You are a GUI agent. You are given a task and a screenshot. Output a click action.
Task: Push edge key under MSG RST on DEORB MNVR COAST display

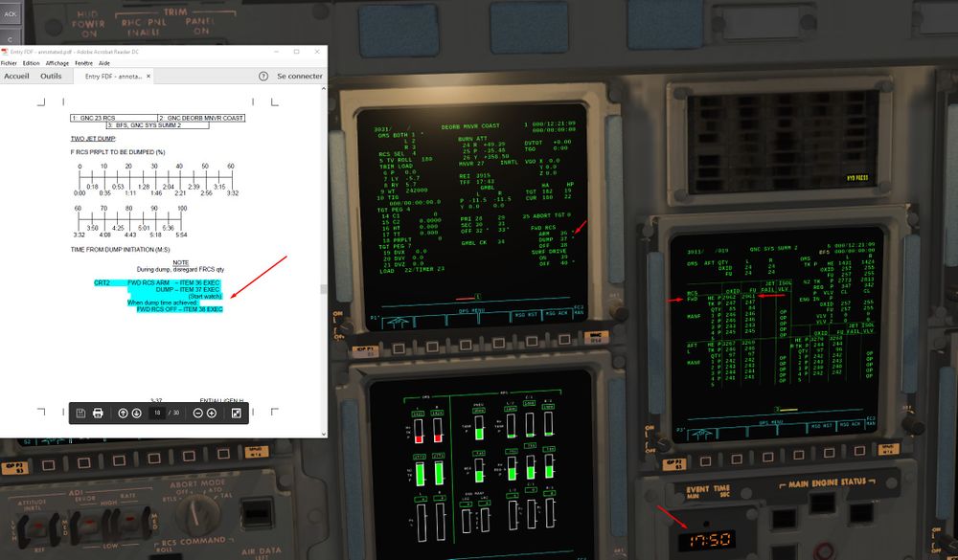click(x=531, y=343)
